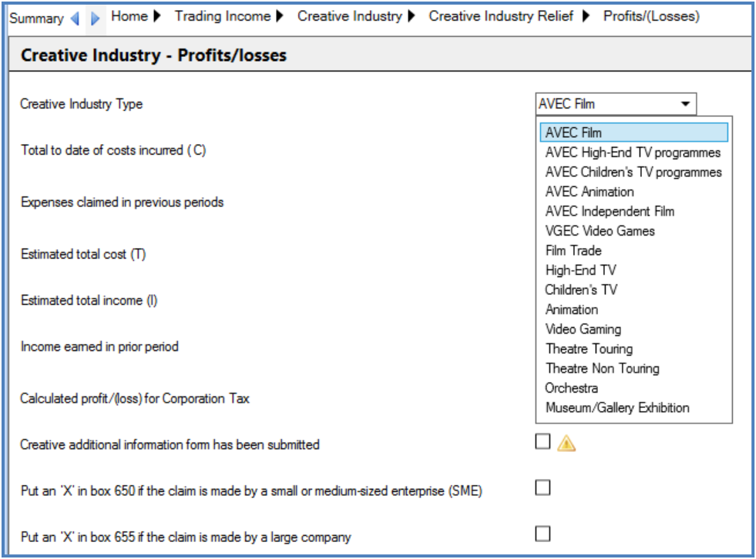Choose Museum/Gallery Exhibition option
The width and height of the screenshot is (756, 559).
point(617,407)
